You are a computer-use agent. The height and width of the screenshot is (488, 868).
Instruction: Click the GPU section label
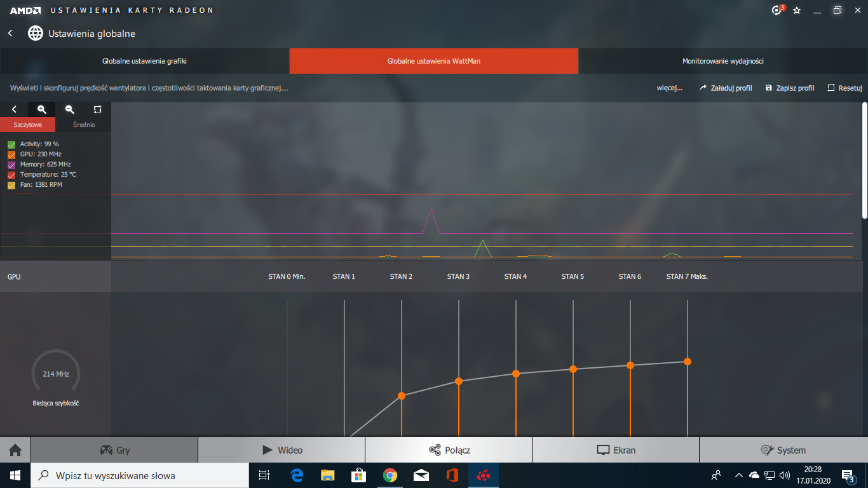click(14, 277)
